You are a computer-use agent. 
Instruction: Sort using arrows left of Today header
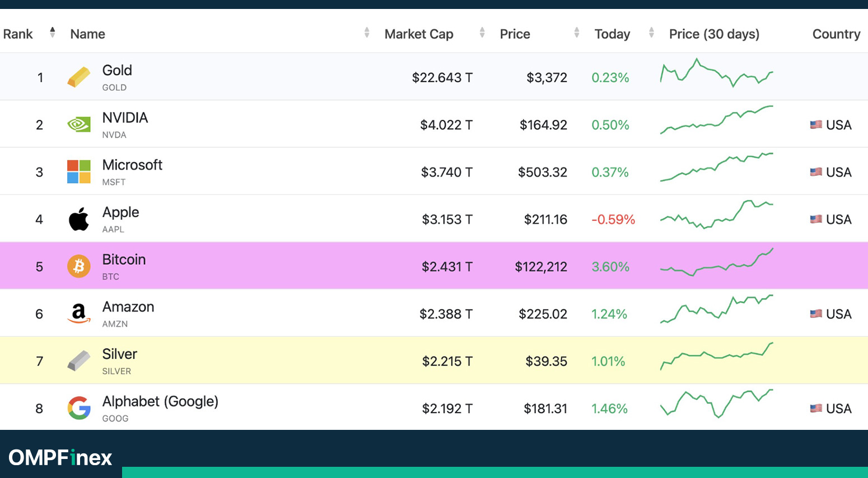(x=577, y=32)
